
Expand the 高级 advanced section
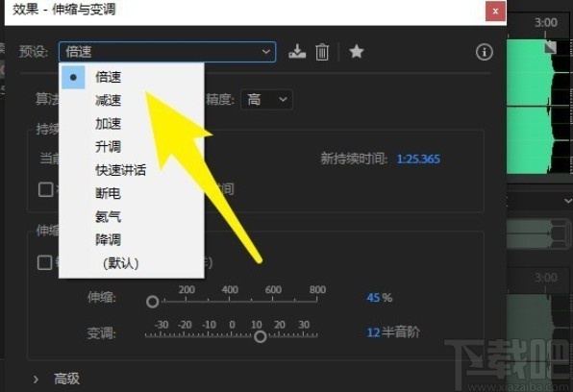[x=36, y=380]
